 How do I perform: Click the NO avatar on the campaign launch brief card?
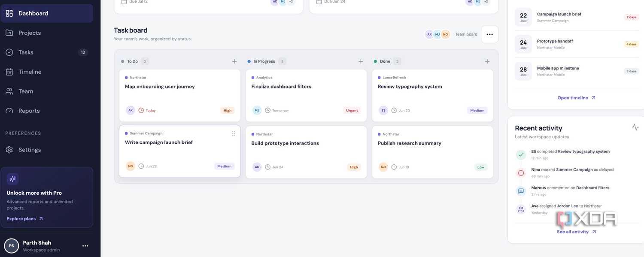131,166
